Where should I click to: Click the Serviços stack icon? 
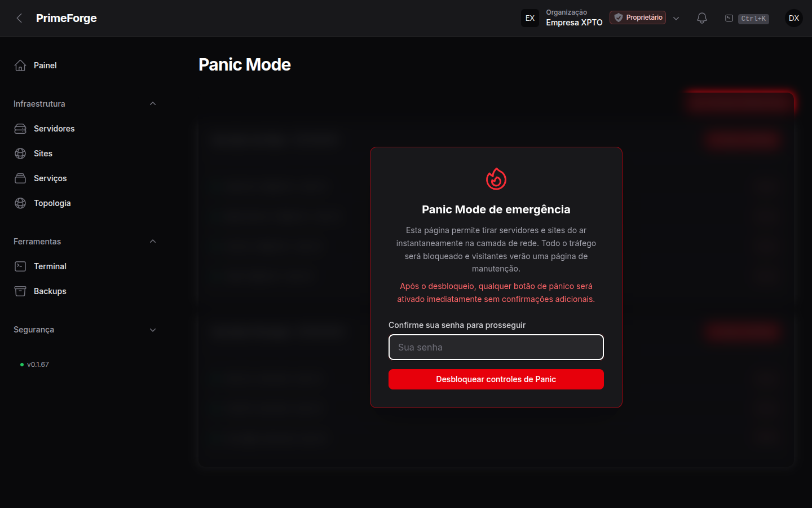[20, 178]
